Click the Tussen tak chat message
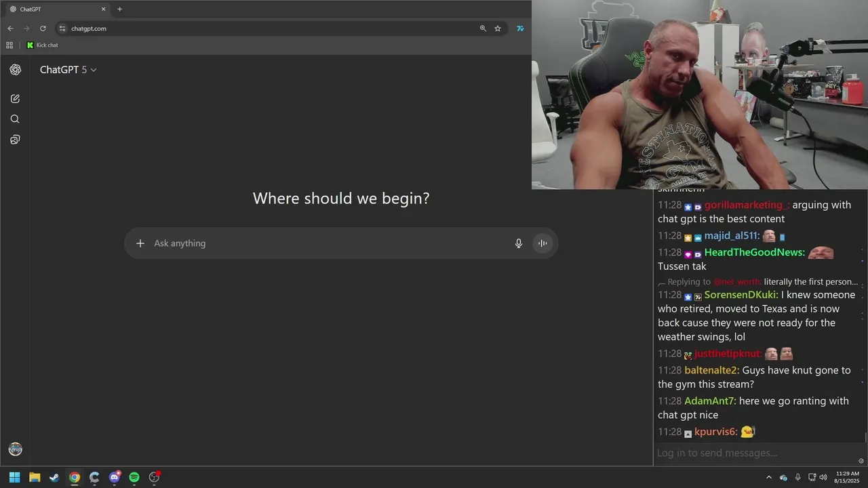868x488 pixels. click(x=682, y=266)
